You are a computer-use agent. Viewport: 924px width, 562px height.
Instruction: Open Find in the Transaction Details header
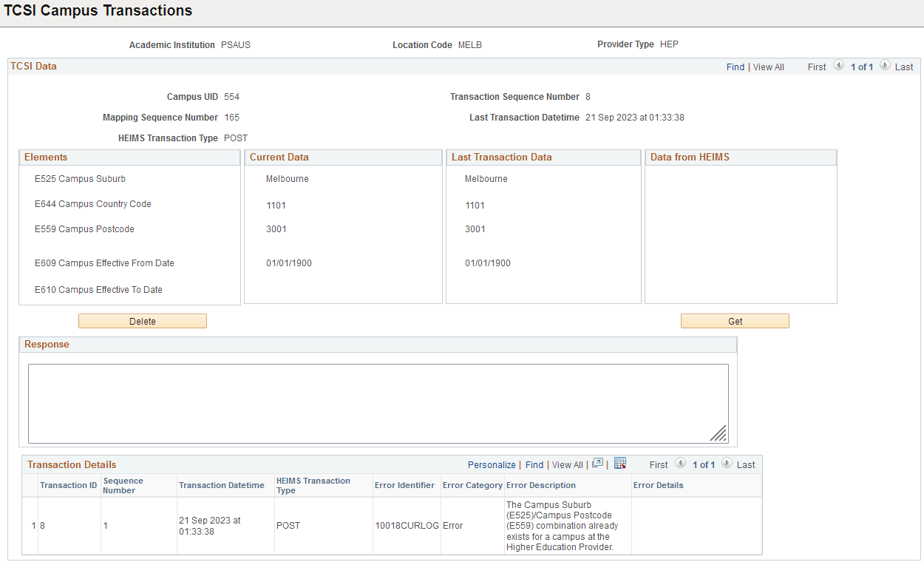tap(534, 464)
